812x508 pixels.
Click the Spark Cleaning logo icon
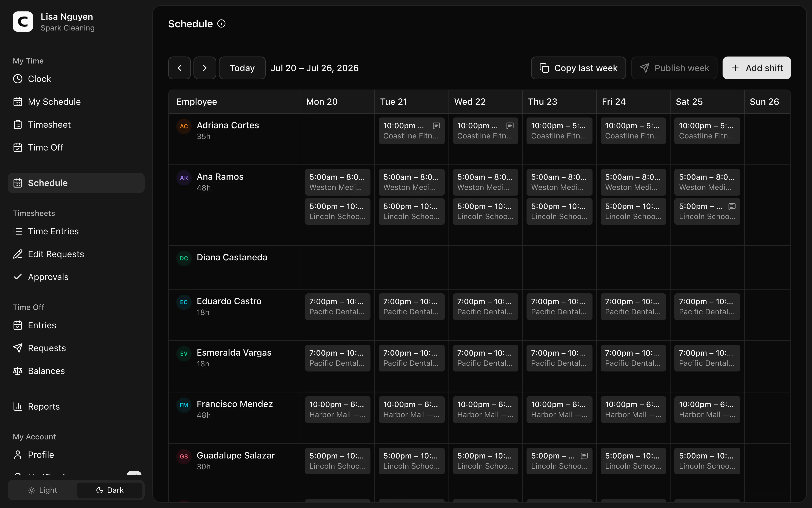(x=23, y=22)
